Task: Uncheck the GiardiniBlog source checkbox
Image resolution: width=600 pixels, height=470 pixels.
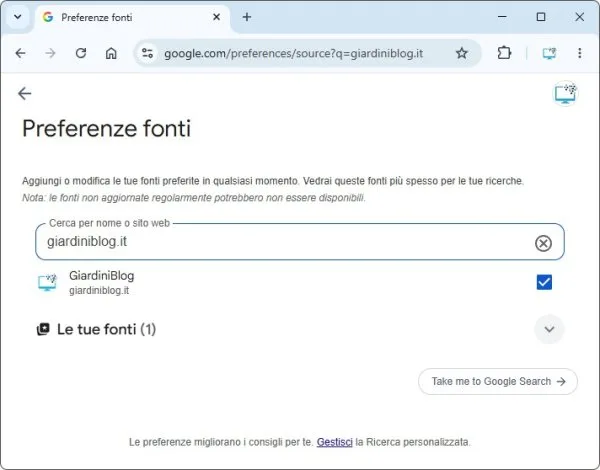Action: coord(544,282)
